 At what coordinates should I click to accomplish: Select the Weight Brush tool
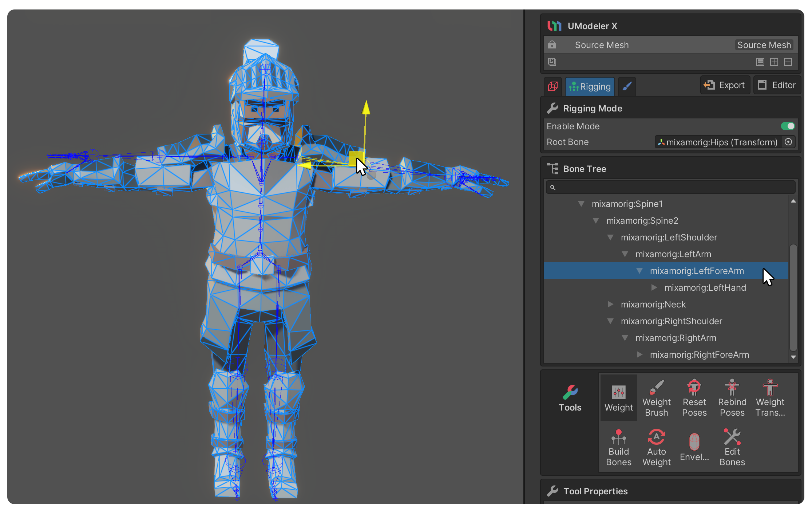[656, 398]
